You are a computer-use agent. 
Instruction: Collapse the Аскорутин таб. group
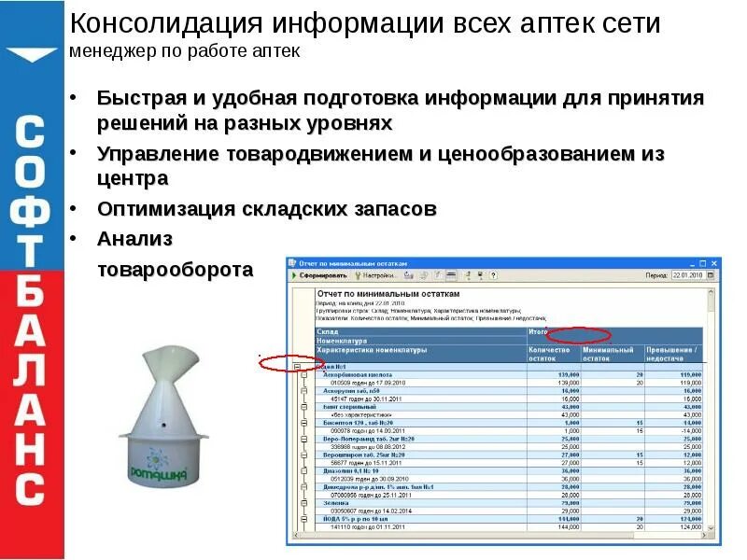pos(304,391)
